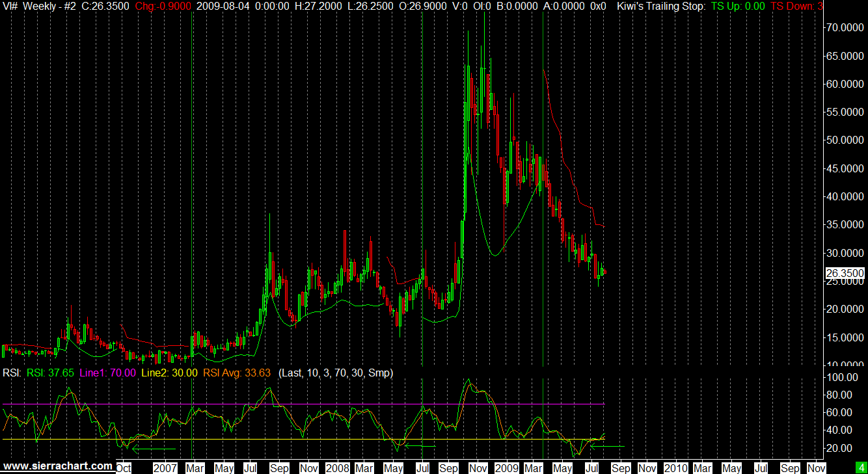
Task: Click the 2008 year label on time axis
Action: tap(337, 467)
